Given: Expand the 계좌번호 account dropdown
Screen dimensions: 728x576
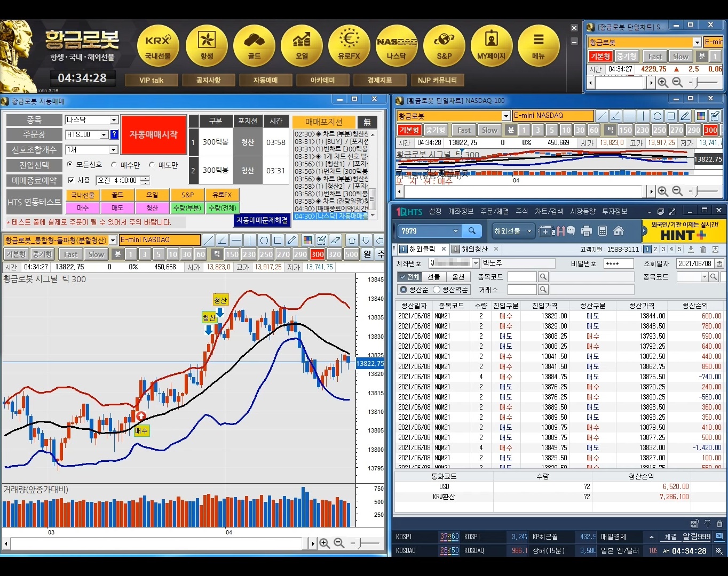Looking at the screenshot, I should coord(476,263).
